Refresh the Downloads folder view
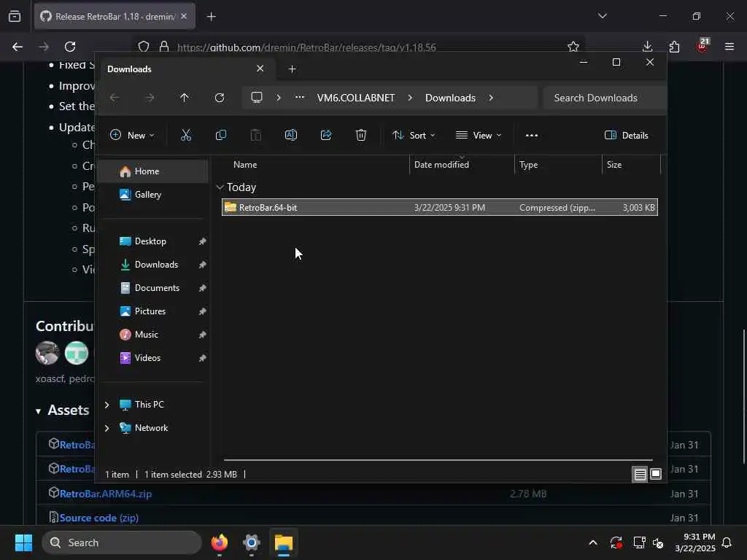747x560 pixels. point(219,98)
